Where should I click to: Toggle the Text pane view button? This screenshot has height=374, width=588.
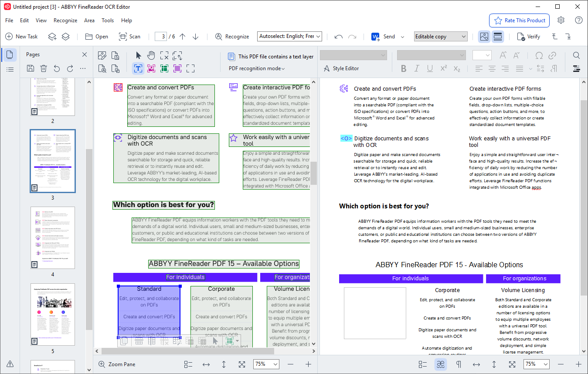click(497, 37)
